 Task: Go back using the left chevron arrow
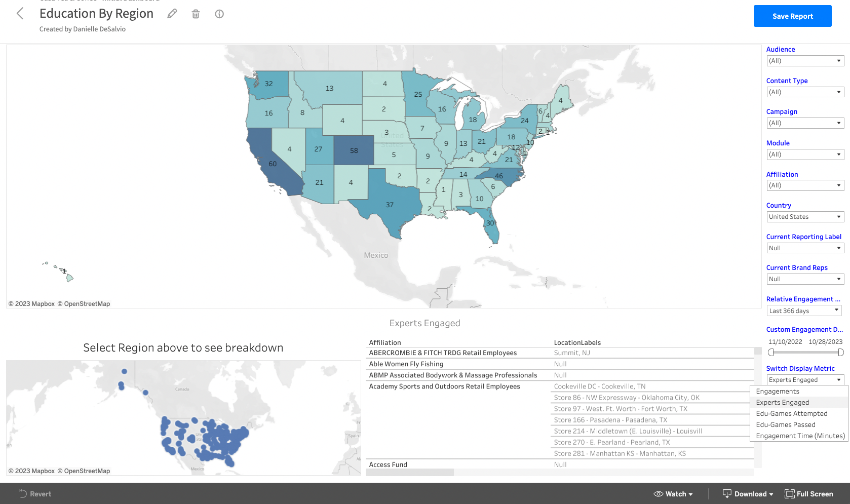point(20,14)
